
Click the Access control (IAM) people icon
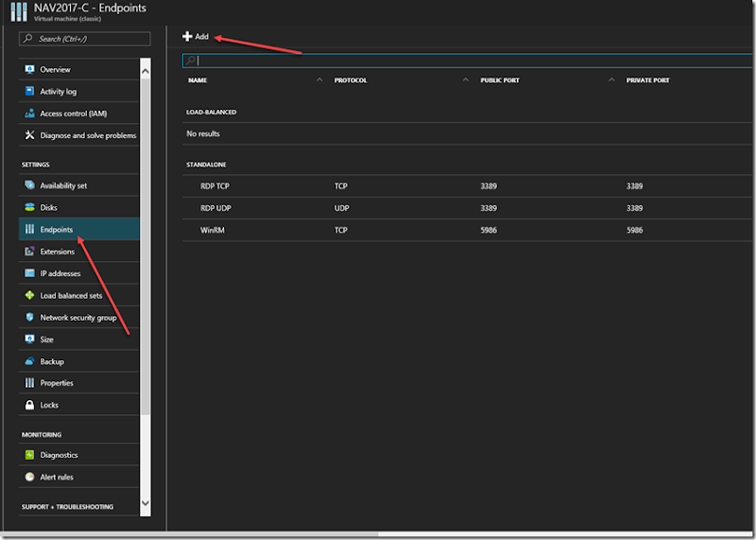pos(29,113)
